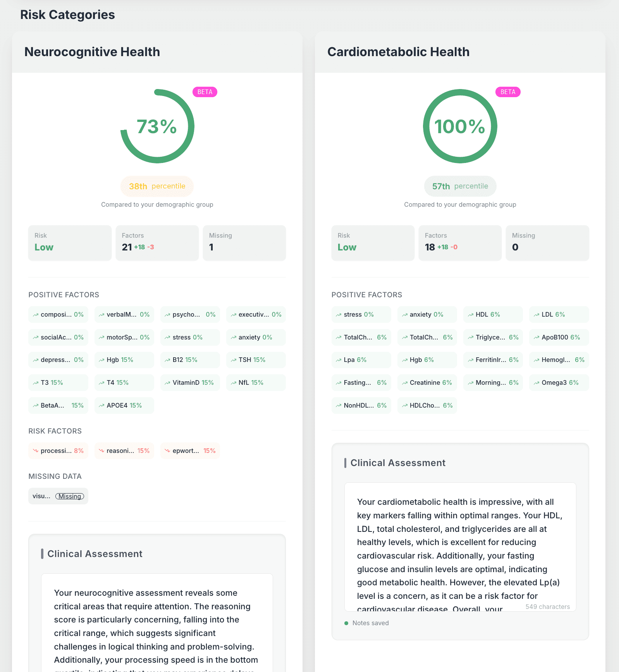The image size is (619, 672).
Task: Select the Neurocognitive Factors 21 stat card
Action: pyautogui.click(x=157, y=243)
